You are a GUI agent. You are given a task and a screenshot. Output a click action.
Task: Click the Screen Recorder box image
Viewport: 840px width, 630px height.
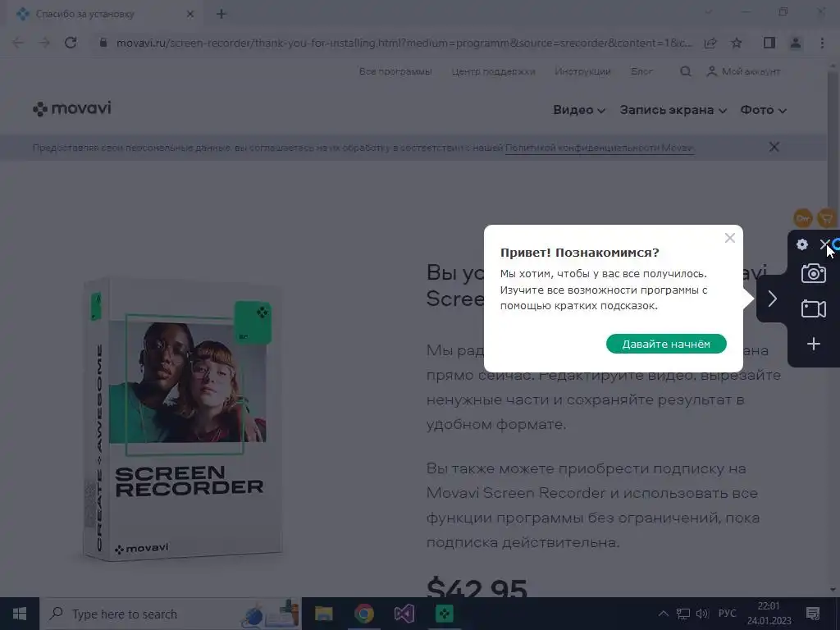pos(182,418)
